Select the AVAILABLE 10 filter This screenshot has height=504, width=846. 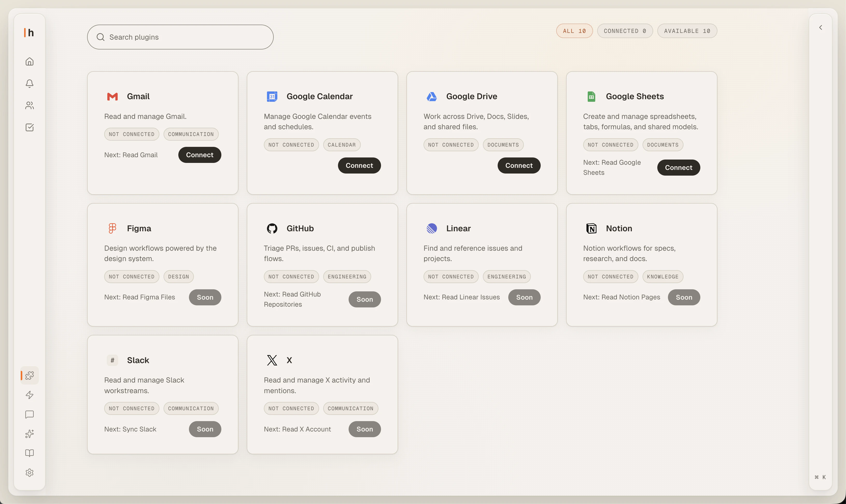click(687, 31)
